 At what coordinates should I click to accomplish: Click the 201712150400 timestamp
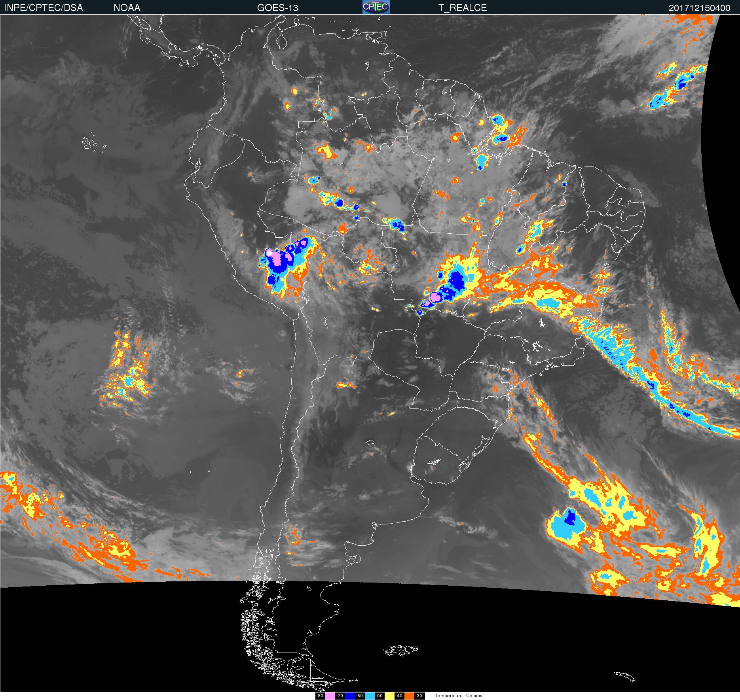pos(699,8)
